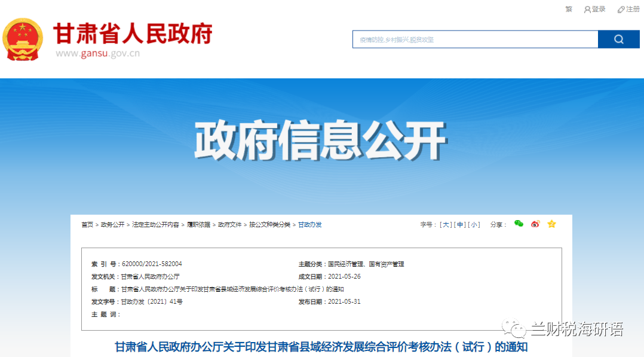Click the publish date 2021-05-31

pos(344,302)
